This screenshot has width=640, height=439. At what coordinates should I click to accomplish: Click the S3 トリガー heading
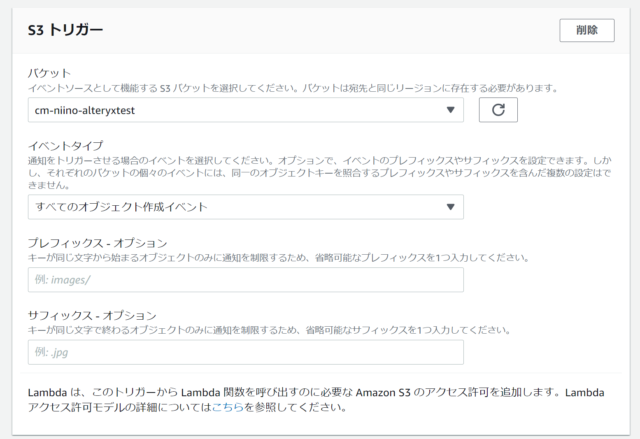pos(65,30)
